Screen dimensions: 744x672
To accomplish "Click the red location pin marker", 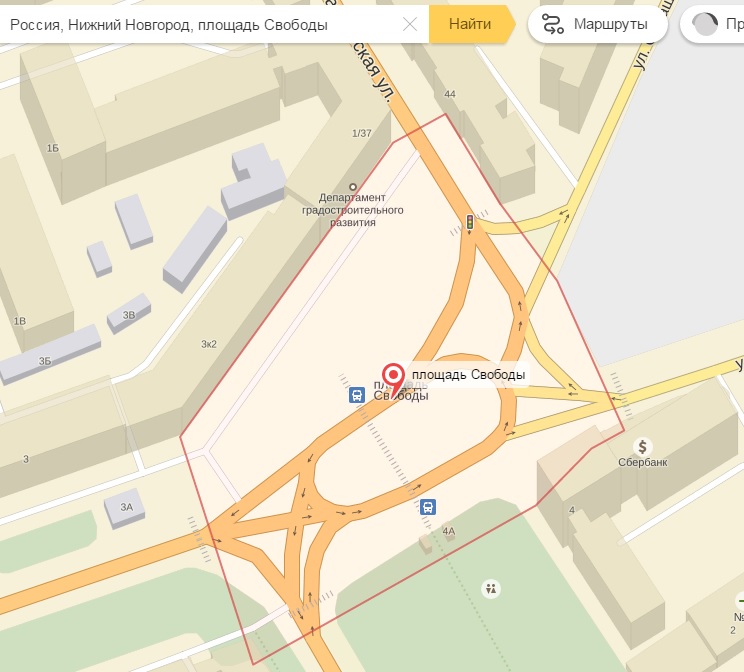I will (393, 378).
